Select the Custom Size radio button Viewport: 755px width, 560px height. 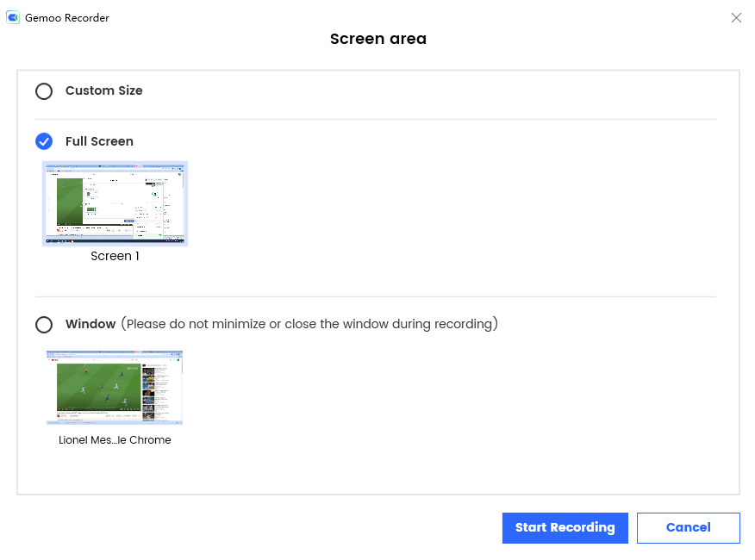pyautogui.click(x=44, y=91)
